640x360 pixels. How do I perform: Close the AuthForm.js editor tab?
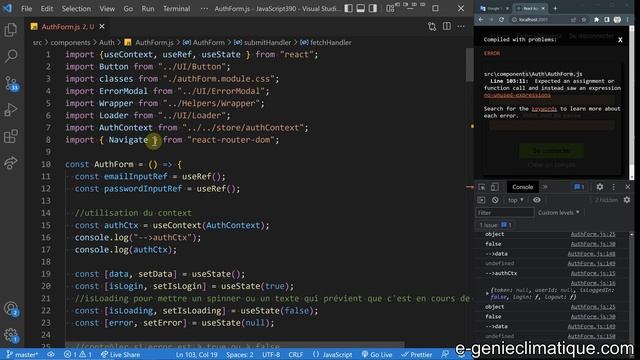(x=102, y=27)
